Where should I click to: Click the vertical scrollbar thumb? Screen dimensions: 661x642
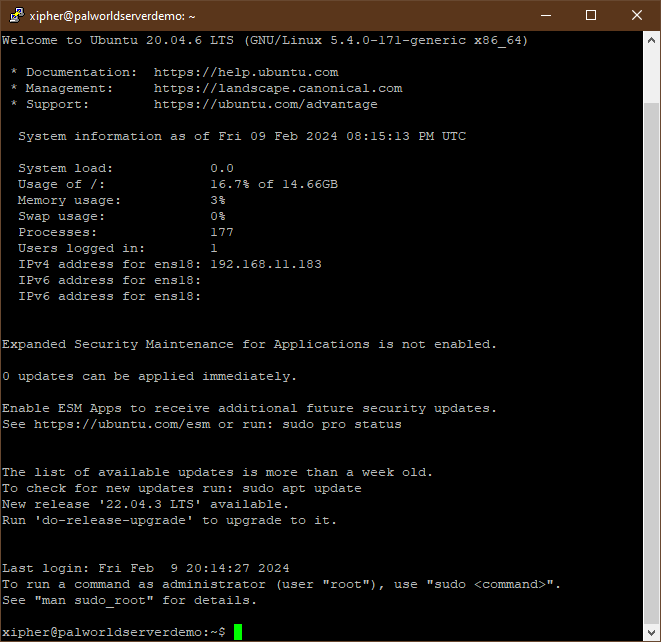pos(651,363)
